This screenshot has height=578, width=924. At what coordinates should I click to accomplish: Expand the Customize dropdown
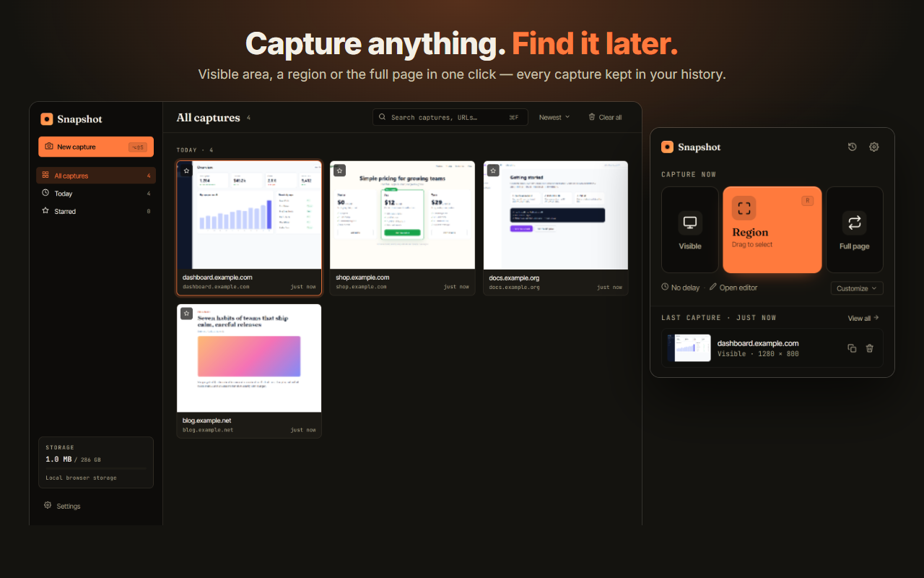857,288
